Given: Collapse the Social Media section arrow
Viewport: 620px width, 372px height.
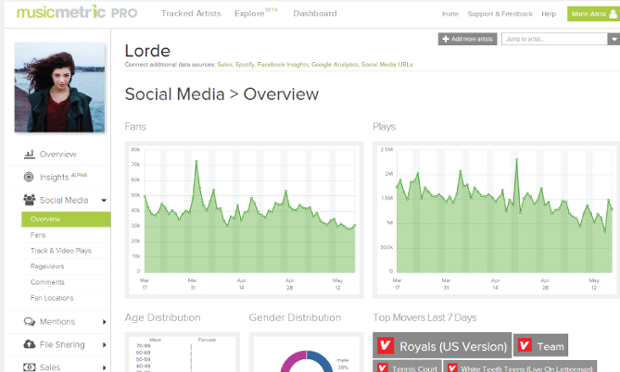Looking at the screenshot, I should (104, 200).
